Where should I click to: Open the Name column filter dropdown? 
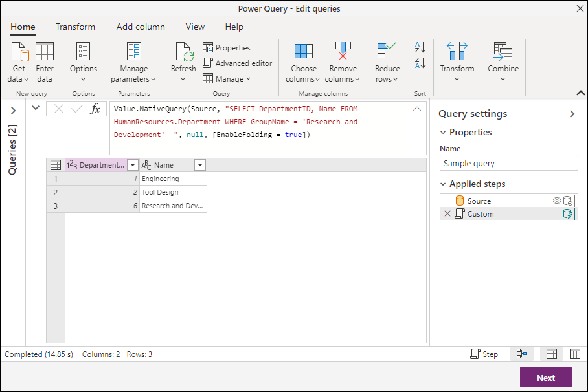coord(200,165)
